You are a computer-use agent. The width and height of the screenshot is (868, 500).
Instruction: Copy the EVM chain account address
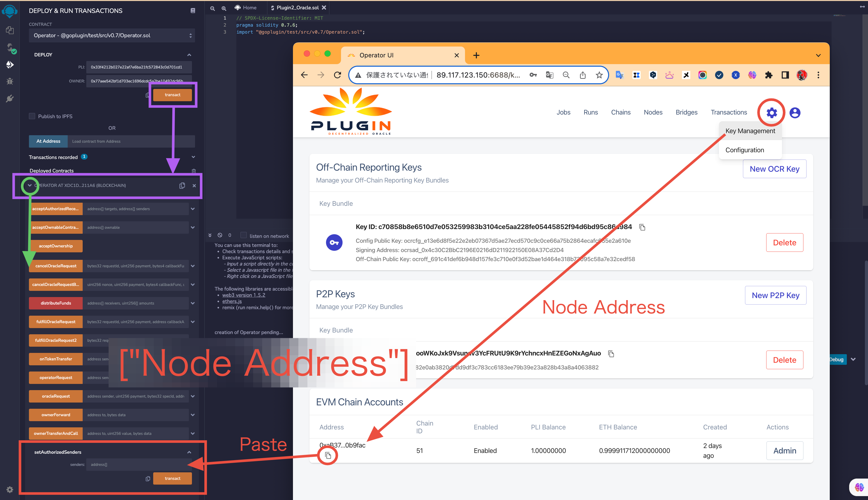(328, 455)
